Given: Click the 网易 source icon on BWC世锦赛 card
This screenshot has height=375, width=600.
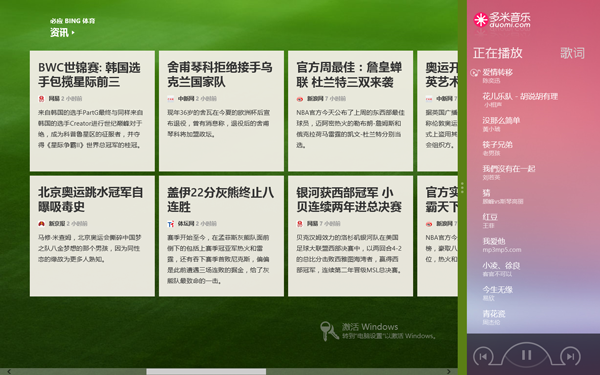Looking at the screenshot, I should click(x=41, y=99).
